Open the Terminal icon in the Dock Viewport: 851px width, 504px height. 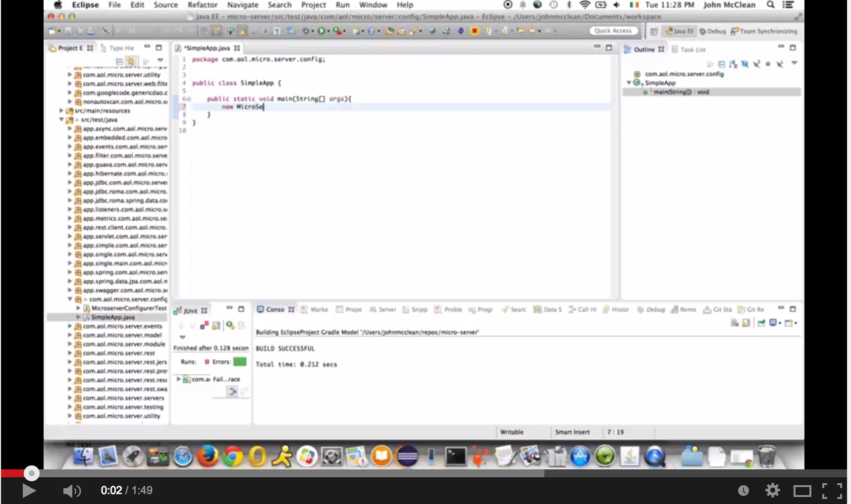455,456
